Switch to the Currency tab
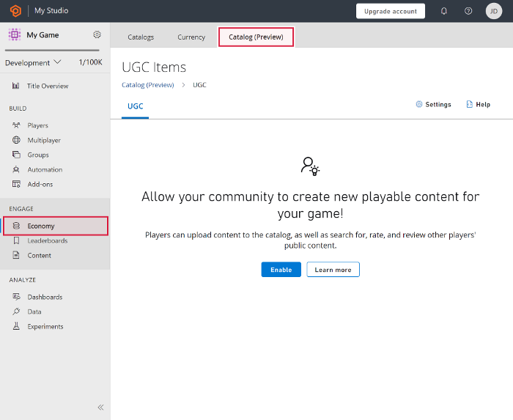 191,37
